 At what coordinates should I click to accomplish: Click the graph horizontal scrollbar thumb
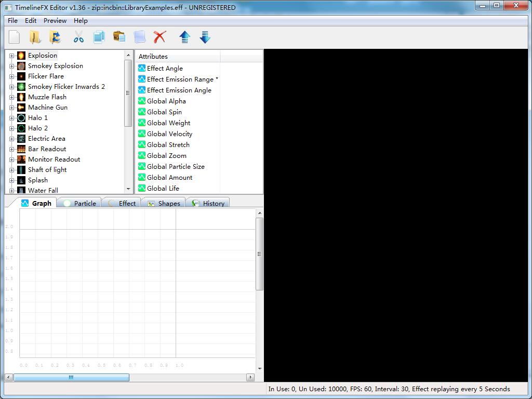pyautogui.click(x=71, y=377)
